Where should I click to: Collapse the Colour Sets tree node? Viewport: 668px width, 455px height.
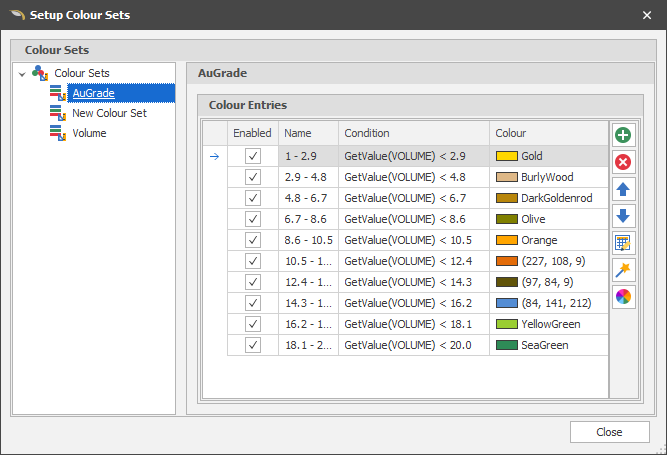click(x=22, y=74)
